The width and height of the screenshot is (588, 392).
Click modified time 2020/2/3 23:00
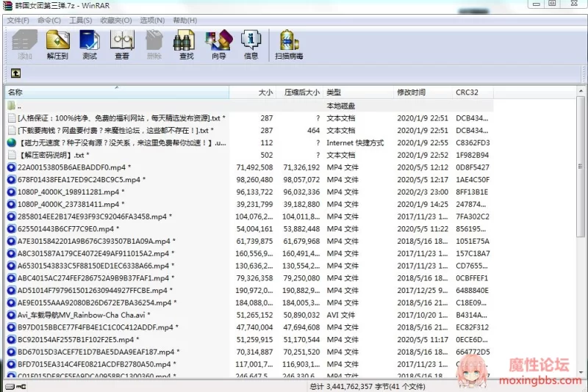pyautogui.click(x=423, y=192)
